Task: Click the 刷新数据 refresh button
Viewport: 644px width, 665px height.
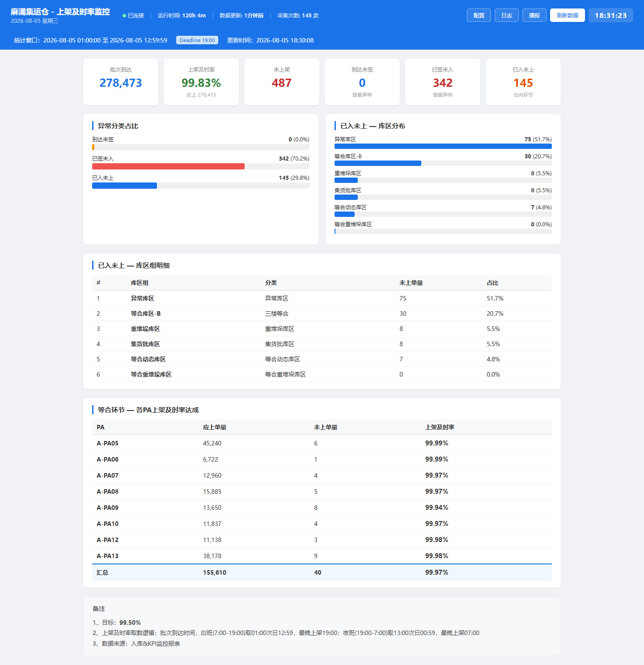Action: coord(568,15)
